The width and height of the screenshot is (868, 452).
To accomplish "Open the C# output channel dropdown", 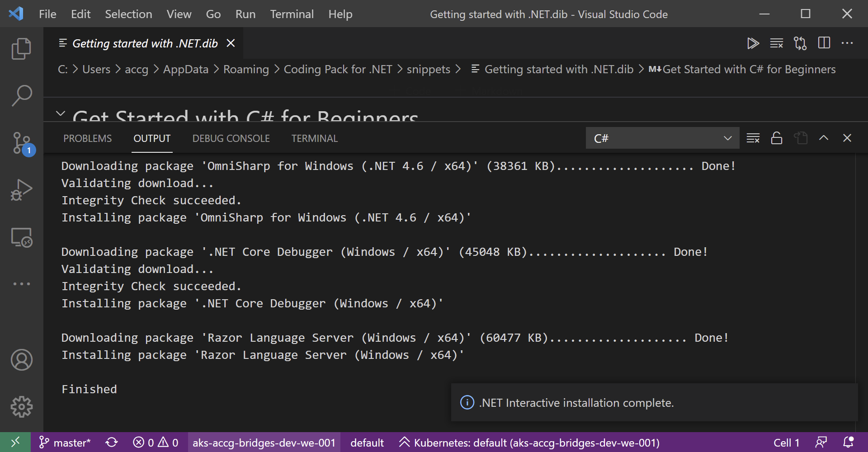I will (662, 138).
